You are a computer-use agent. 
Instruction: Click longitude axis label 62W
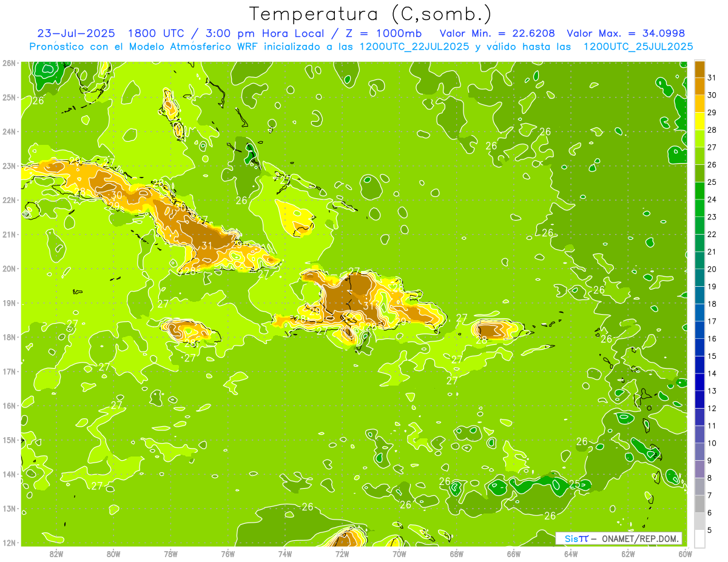click(x=628, y=554)
